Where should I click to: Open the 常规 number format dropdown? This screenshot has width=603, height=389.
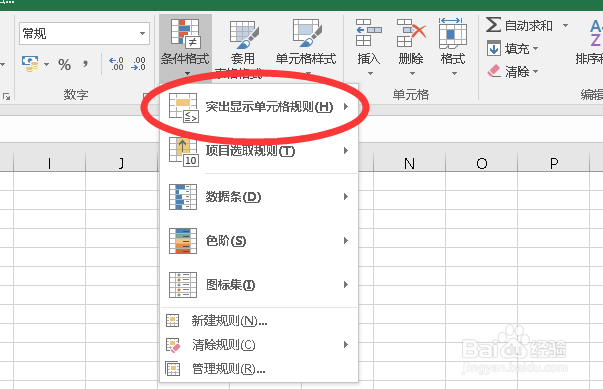coord(142,33)
